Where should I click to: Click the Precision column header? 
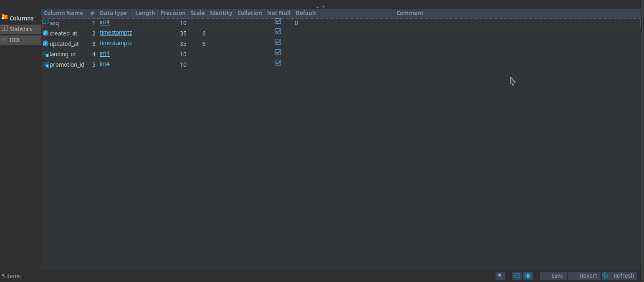pos(173,13)
